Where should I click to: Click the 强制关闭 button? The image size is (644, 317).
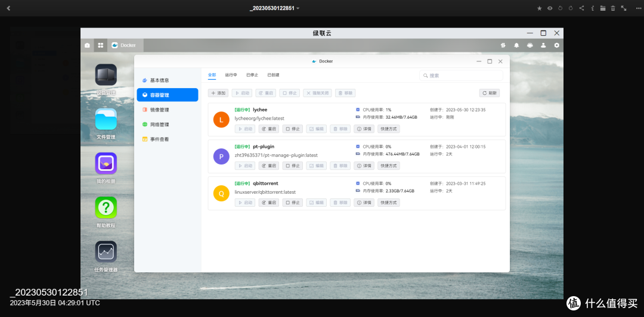tap(317, 93)
